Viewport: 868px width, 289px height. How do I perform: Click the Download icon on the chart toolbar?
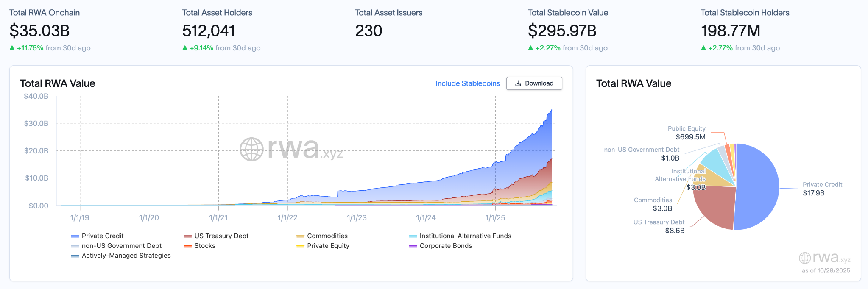pyautogui.click(x=518, y=83)
